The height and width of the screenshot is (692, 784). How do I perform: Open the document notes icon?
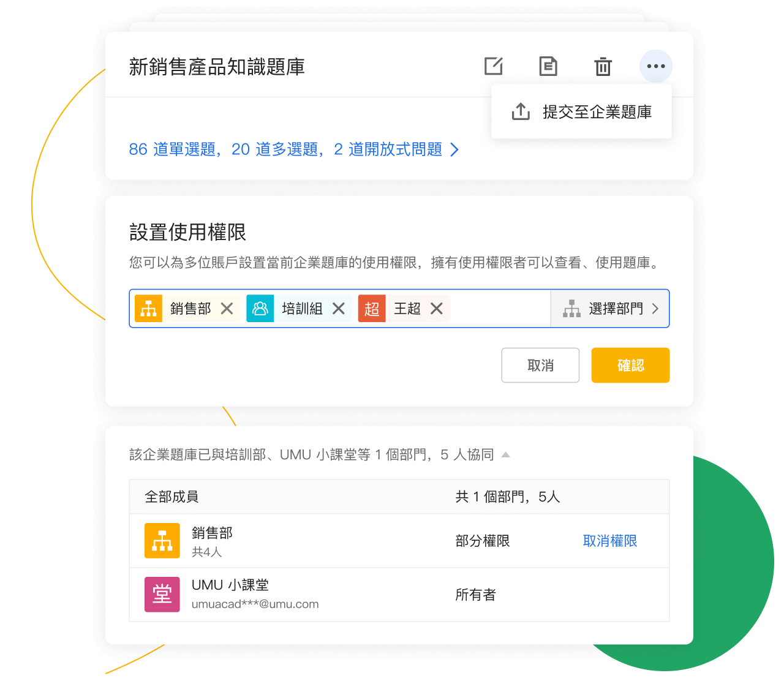548,66
